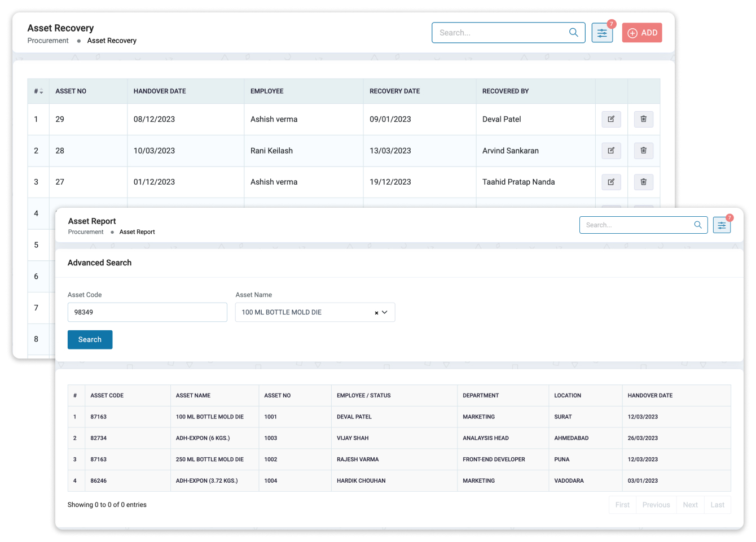Run the Advanced Search query
756x542 pixels.
pos(90,339)
